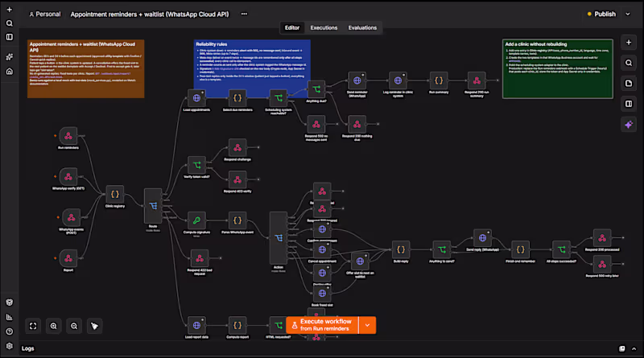Select the Select due reminders code node
This screenshot has width=644, height=358.
click(x=237, y=98)
